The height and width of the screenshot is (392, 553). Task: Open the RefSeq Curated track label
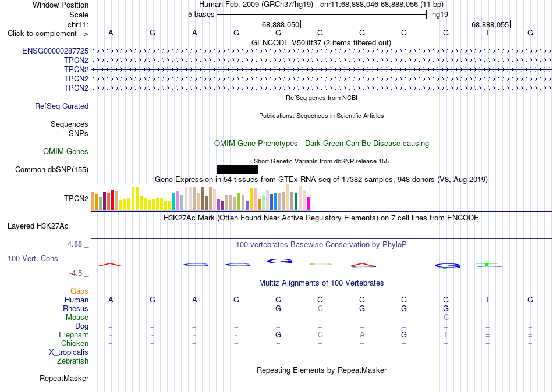(x=62, y=106)
